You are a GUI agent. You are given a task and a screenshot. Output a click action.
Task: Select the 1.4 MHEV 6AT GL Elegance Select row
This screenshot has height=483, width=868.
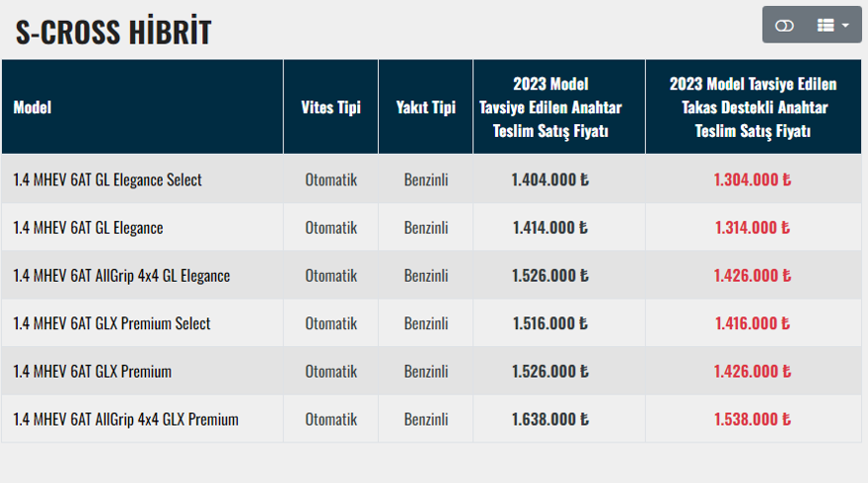tap(108, 179)
